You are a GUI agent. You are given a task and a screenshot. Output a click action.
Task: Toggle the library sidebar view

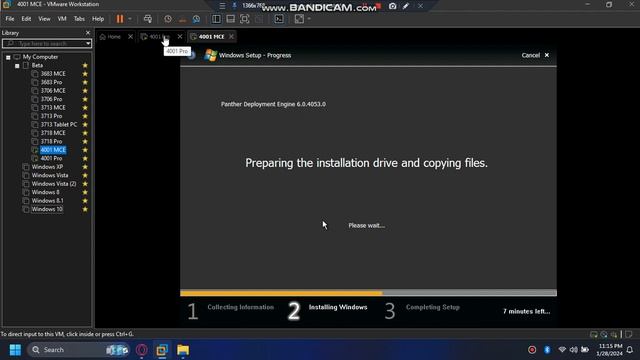click(216, 19)
